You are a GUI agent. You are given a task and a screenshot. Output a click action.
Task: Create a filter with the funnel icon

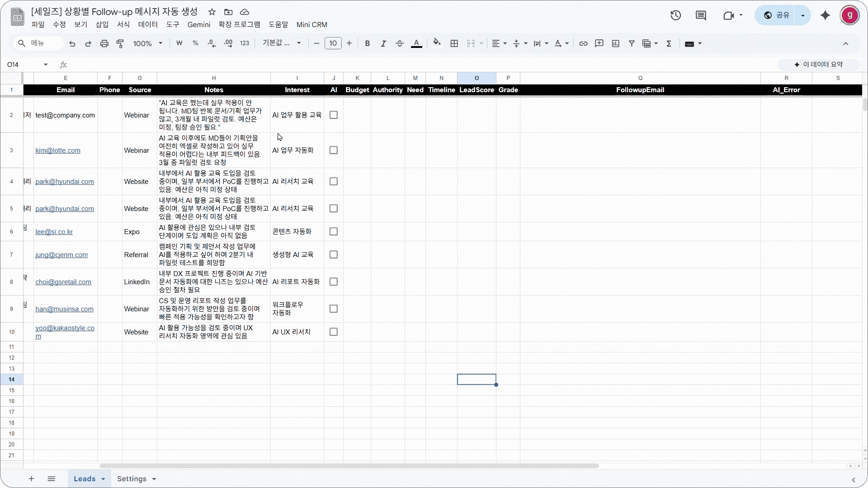(x=632, y=43)
